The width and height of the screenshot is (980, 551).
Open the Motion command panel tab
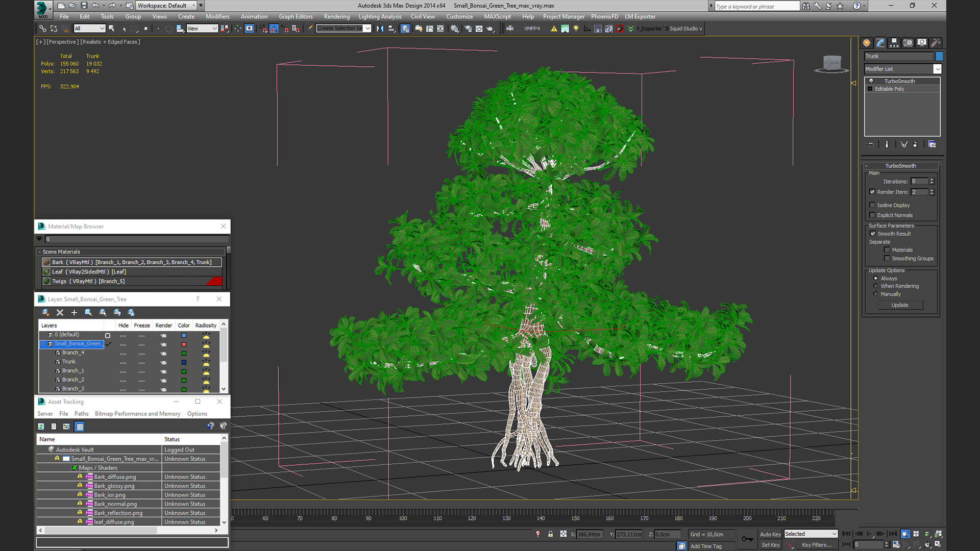[908, 43]
